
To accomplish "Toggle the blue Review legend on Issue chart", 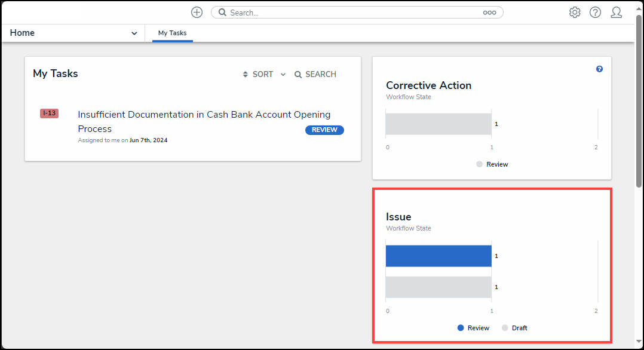I will coord(473,328).
